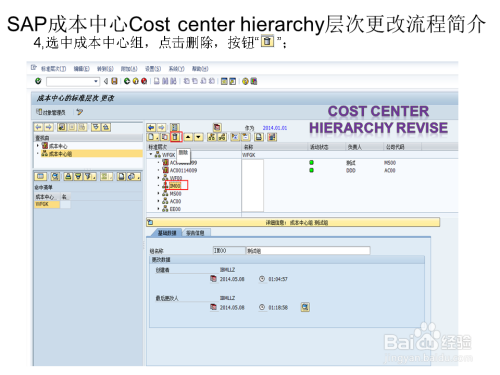Viewport: 500px width, 375px height.
Task: Click the blue back arrow above the hierarchy
Action: [151, 127]
